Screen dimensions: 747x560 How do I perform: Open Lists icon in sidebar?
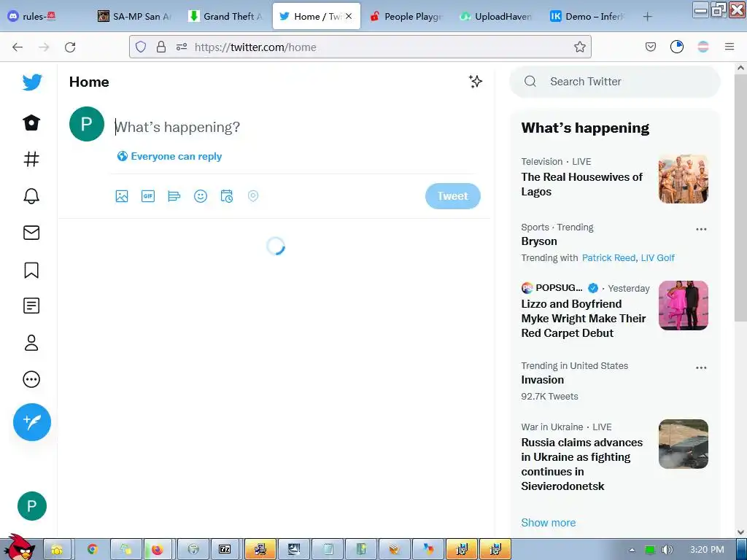point(31,306)
